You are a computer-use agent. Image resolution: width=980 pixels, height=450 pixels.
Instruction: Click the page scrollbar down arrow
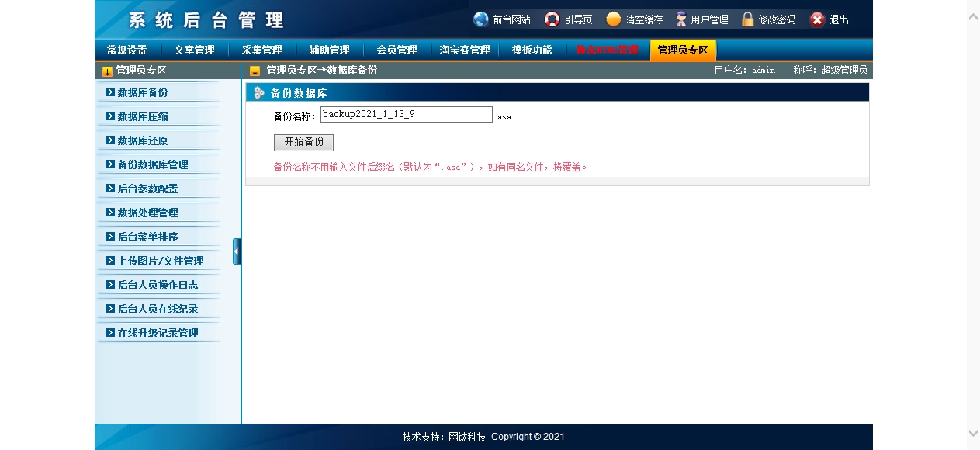pyautogui.click(x=973, y=433)
